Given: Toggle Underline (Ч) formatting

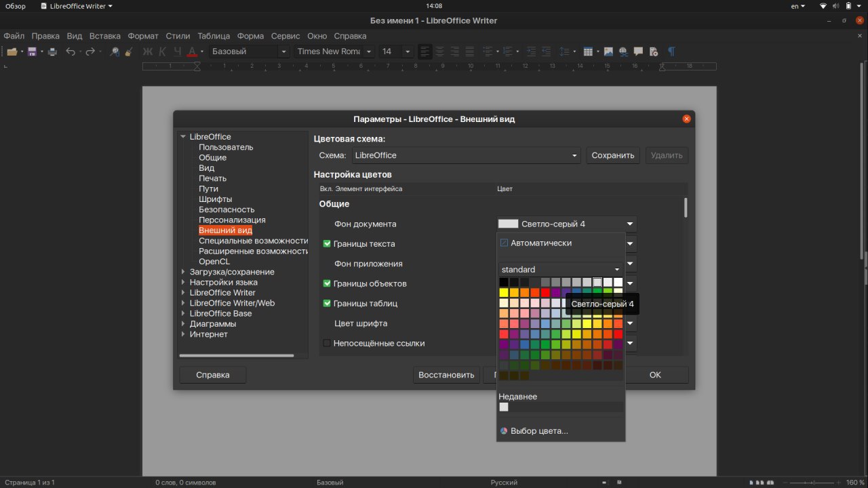Looking at the screenshot, I should tap(178, 52).
